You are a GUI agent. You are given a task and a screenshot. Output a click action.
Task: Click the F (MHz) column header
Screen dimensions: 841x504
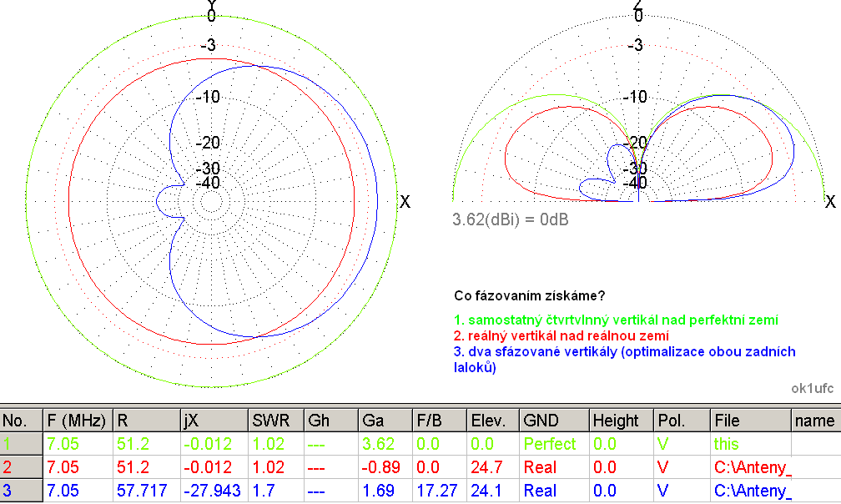[x=77, y=421]
